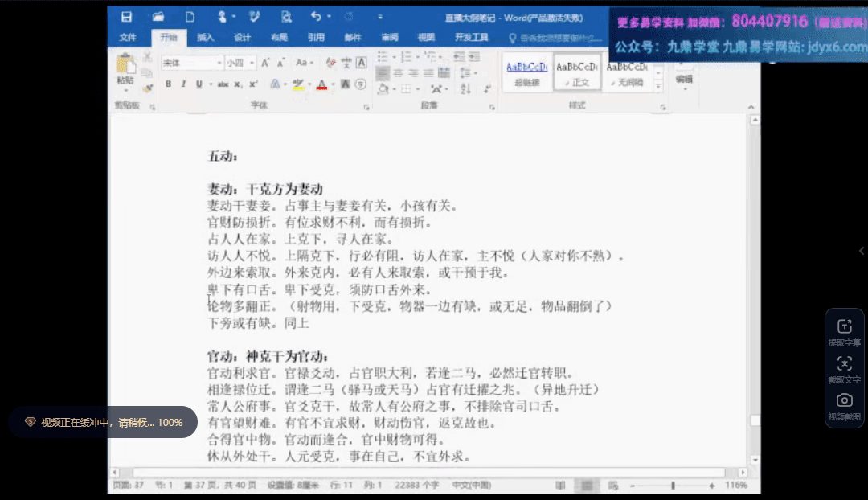Click the Paste clipboard icon
This screenshot has width=868, height=500.
coord(125,68)
